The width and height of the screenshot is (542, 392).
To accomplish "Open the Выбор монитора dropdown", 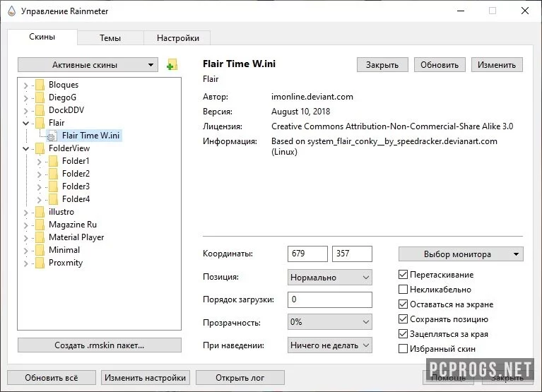I will click(x=461, y=254).
